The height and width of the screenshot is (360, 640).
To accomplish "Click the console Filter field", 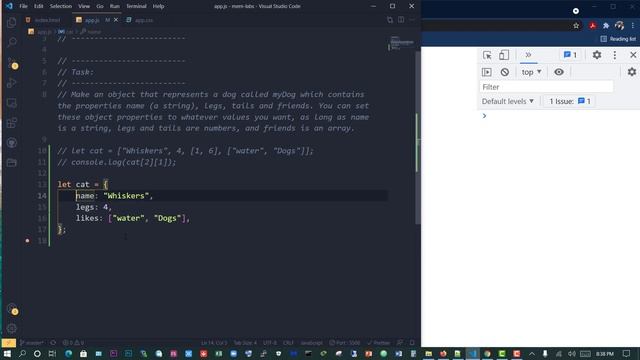I will point(546,87).
